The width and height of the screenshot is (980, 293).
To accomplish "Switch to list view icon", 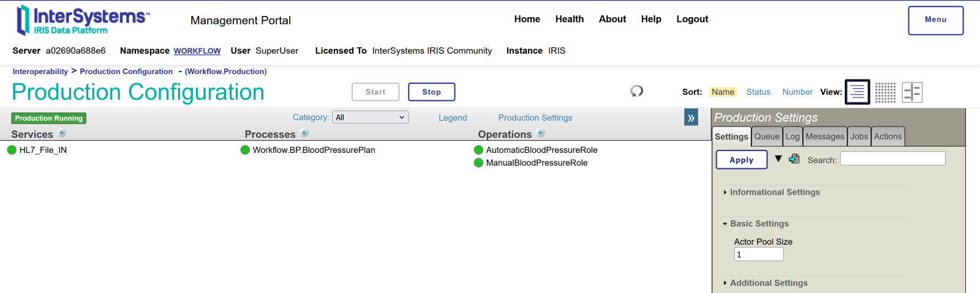I will pos(857,92).
